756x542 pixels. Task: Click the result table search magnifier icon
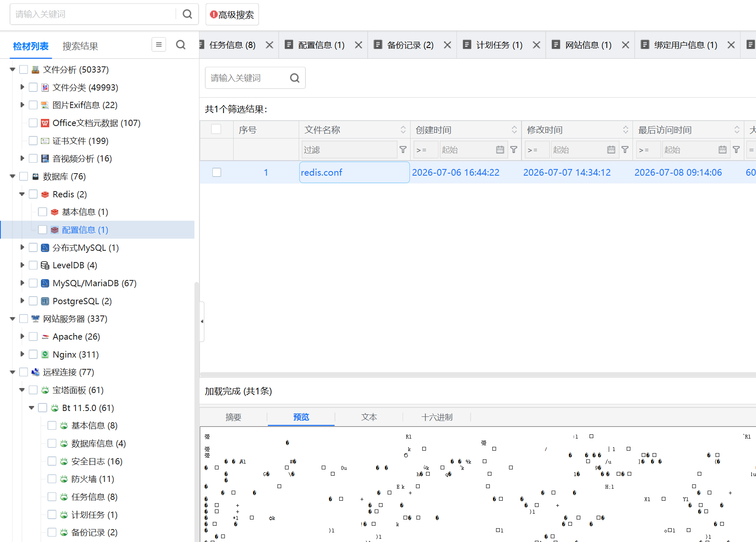pos(295,78)
